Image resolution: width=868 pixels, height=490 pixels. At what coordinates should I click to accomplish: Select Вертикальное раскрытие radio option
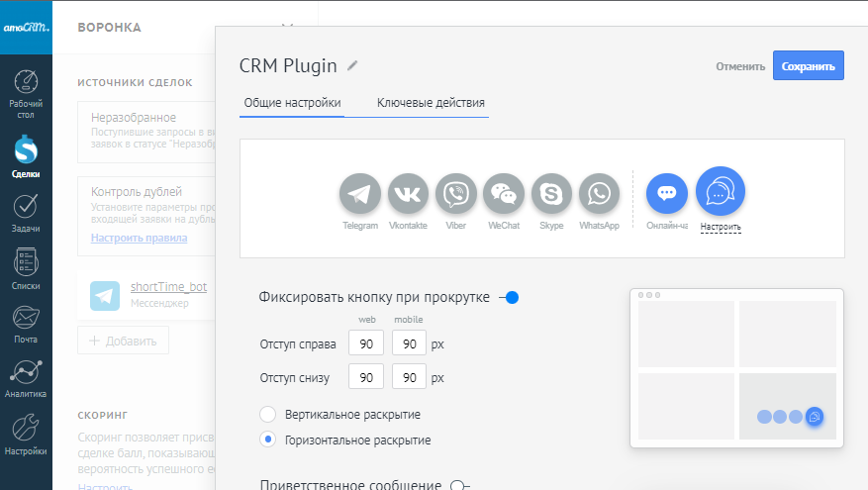267,414
